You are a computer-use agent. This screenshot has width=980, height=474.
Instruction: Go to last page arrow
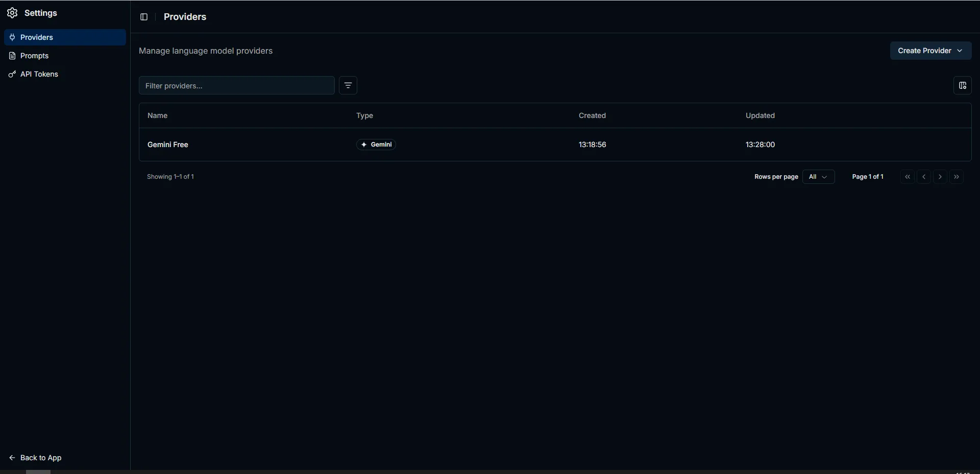tap(957, 177)
